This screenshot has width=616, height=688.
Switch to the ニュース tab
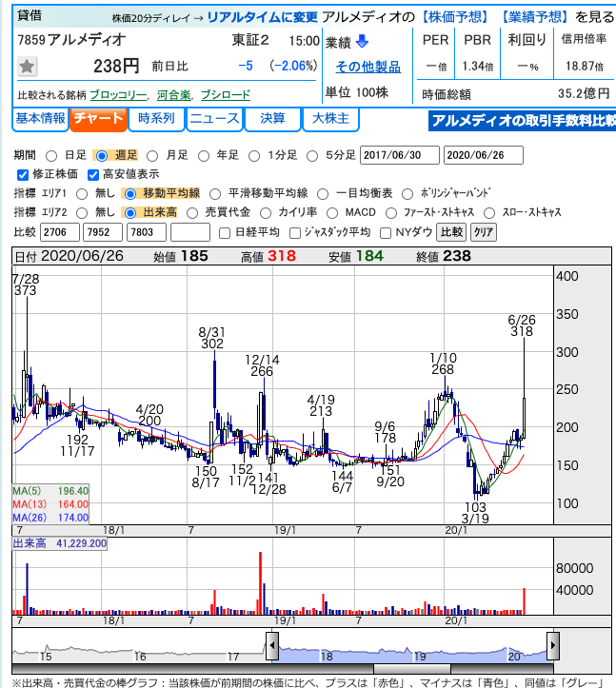coord(215,119)
